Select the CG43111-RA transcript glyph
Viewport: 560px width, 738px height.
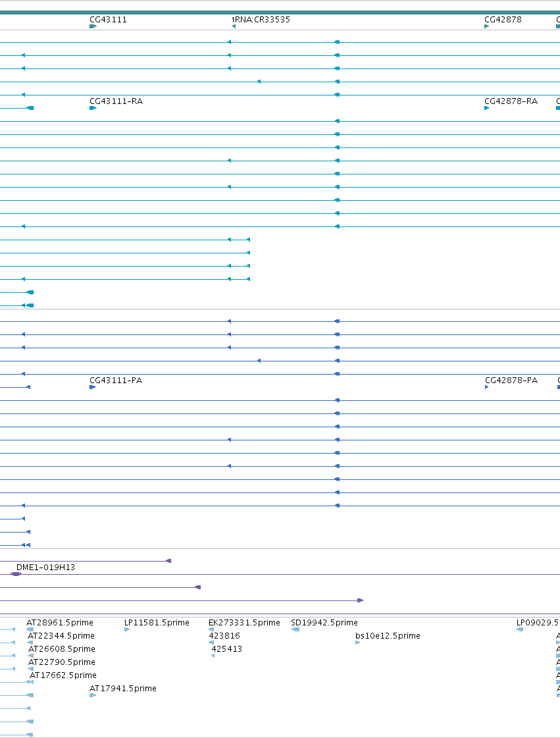[93, 108]
